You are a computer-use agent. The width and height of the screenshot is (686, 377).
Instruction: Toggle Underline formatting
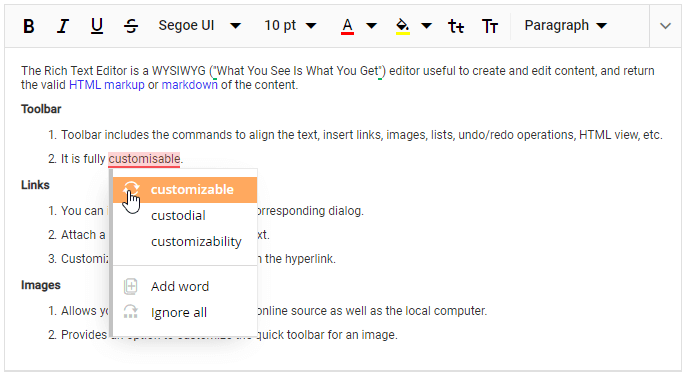(97, 26)
